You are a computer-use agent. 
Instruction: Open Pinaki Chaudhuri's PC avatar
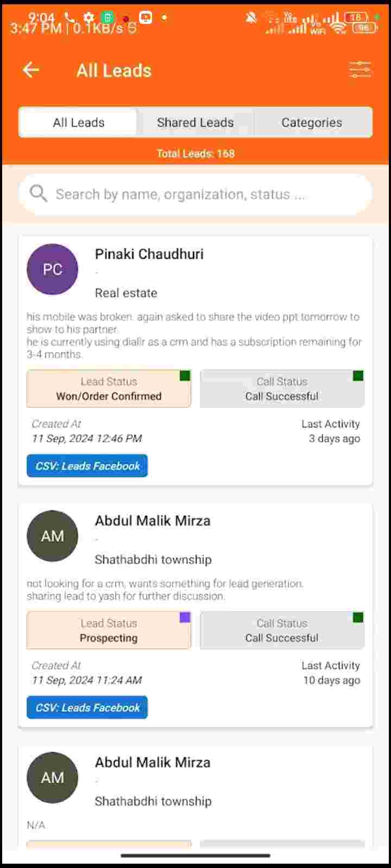point(53,269)
